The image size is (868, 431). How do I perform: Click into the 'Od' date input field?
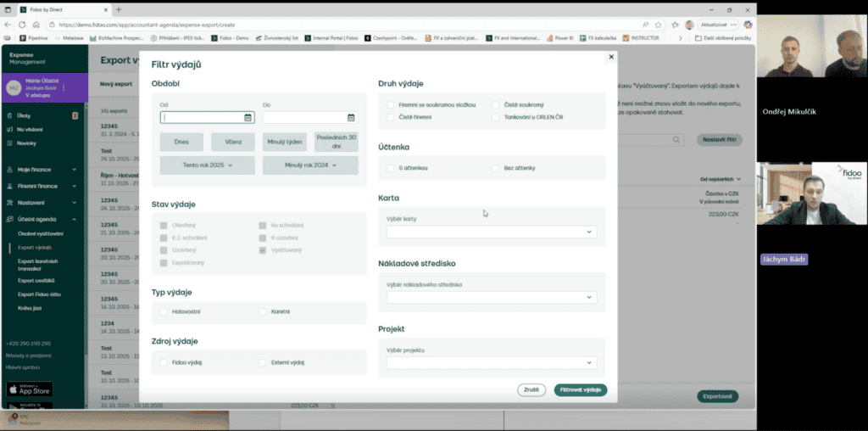pos(202,118)
